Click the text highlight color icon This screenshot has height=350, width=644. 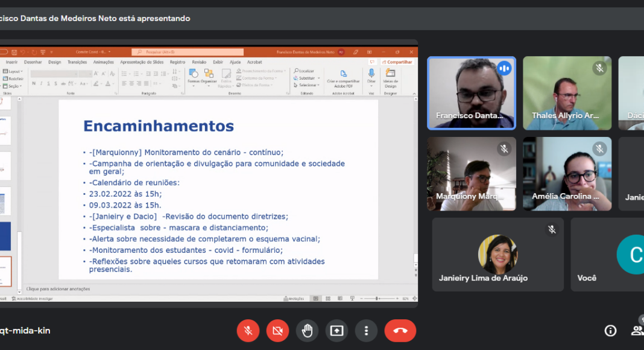(x=96, y=84)
